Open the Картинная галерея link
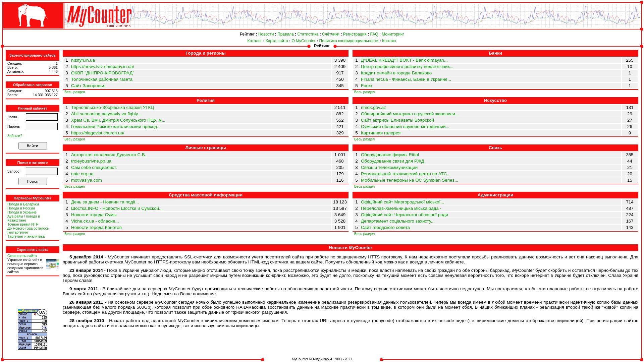Image resolution: width=644 pixels, height=362 pixels. (x=381, y=133)
